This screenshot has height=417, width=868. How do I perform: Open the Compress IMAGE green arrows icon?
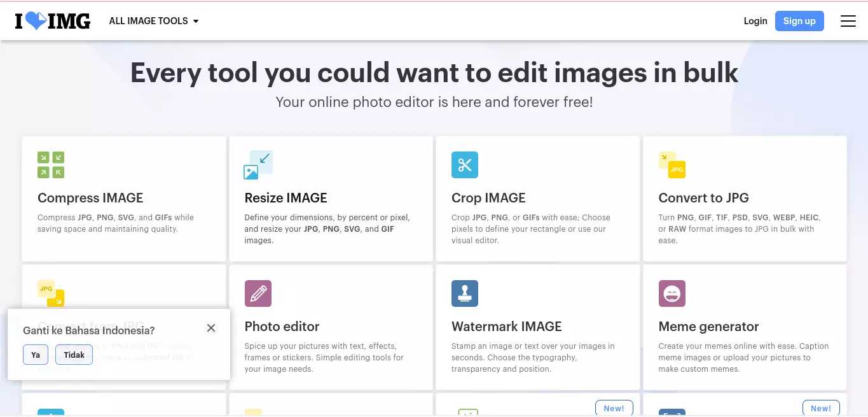[51, 165]
